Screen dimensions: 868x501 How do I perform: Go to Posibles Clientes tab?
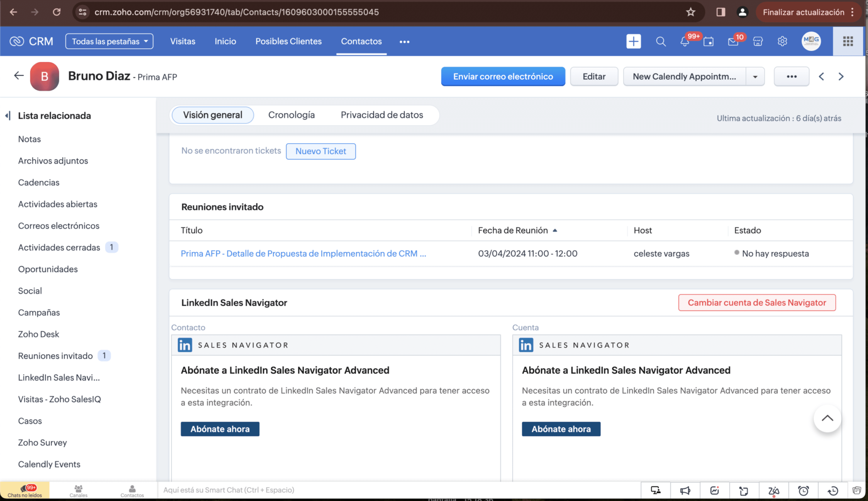point(288,41)
